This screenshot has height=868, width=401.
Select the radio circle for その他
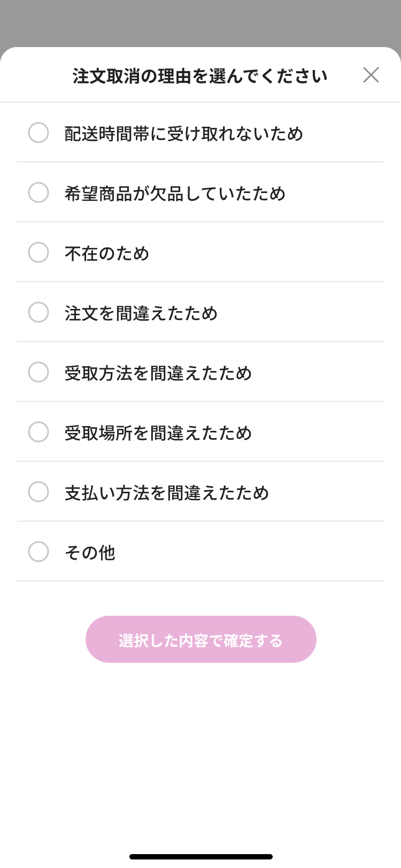pyautogui.click(x=38, y=552)
